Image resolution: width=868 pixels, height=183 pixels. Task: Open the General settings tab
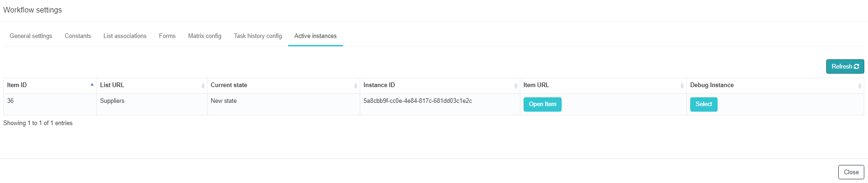31,36
